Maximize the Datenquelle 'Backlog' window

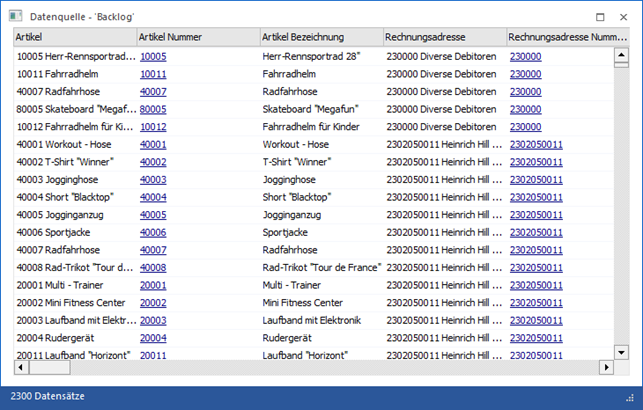(599, 17)
